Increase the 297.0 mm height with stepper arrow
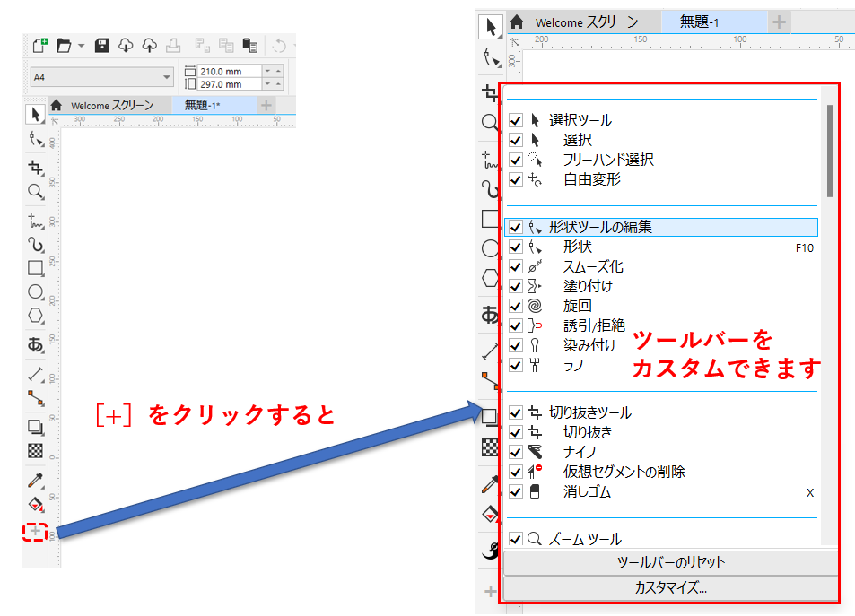 point(279,84)
